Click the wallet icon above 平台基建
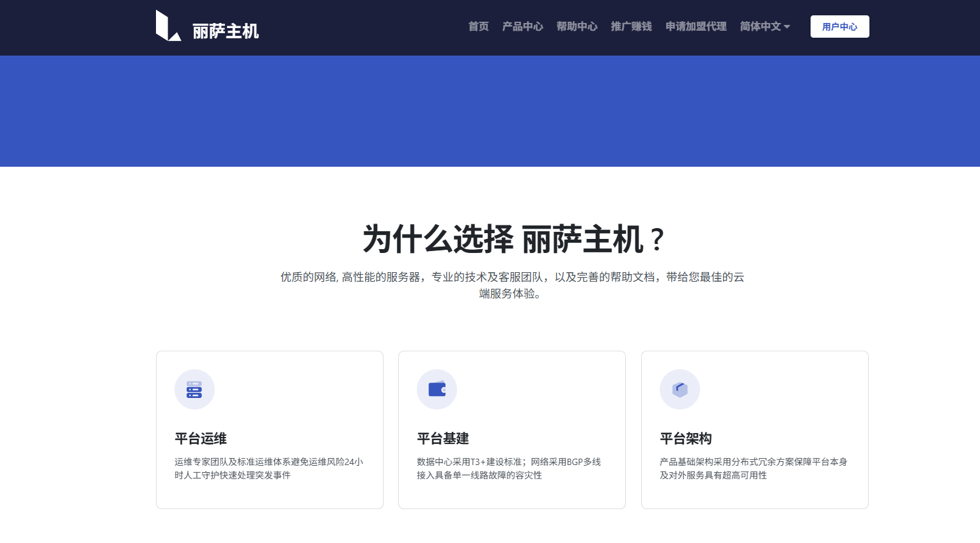Image resolution: width=980 pixels, height=543 pixels. pos(437,390)
